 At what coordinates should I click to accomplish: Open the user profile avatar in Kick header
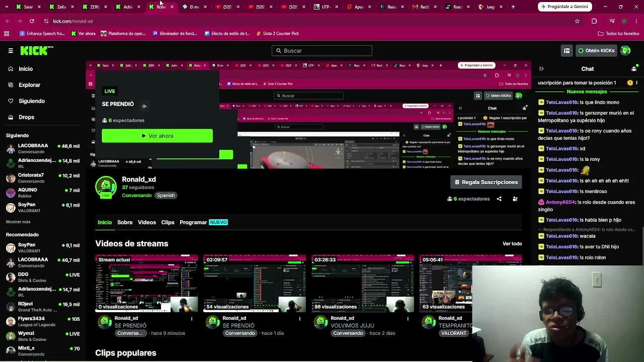[x=625, y=51]
